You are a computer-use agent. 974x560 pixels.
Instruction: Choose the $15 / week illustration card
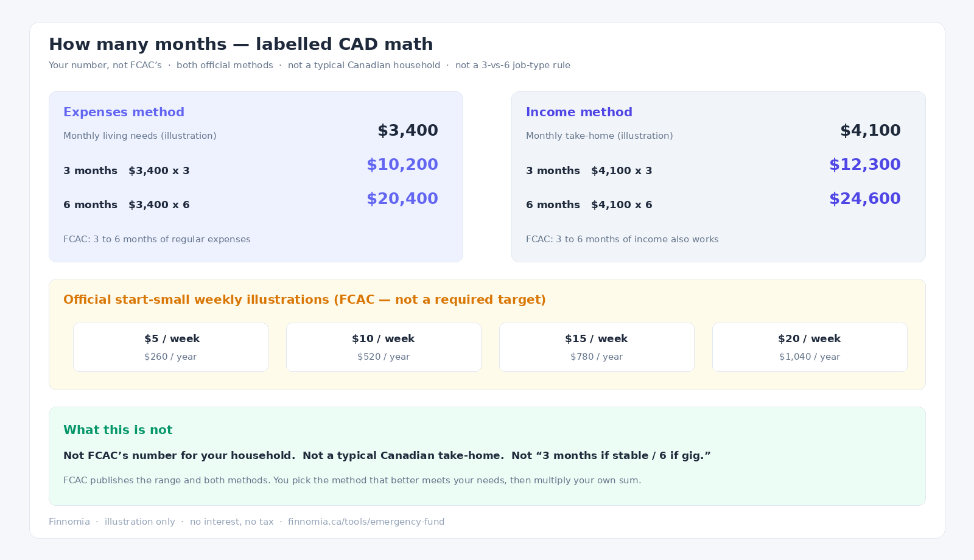tap(597, 347)
